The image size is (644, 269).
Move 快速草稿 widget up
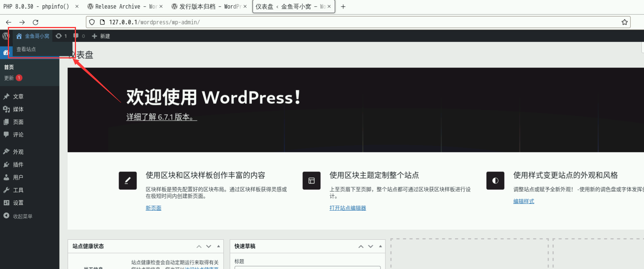[361, 246]
